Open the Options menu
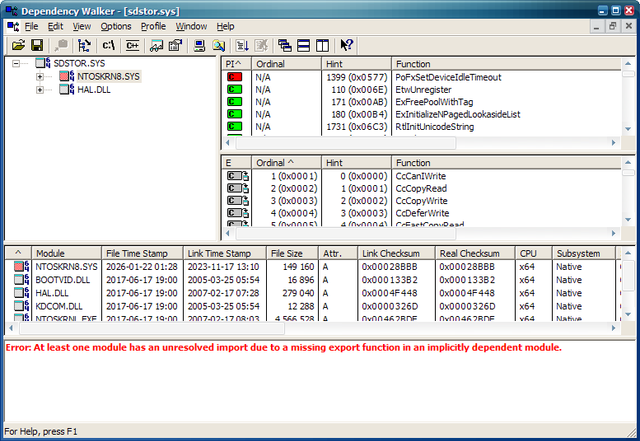640x441 pixels. click(x=116, y=27)
